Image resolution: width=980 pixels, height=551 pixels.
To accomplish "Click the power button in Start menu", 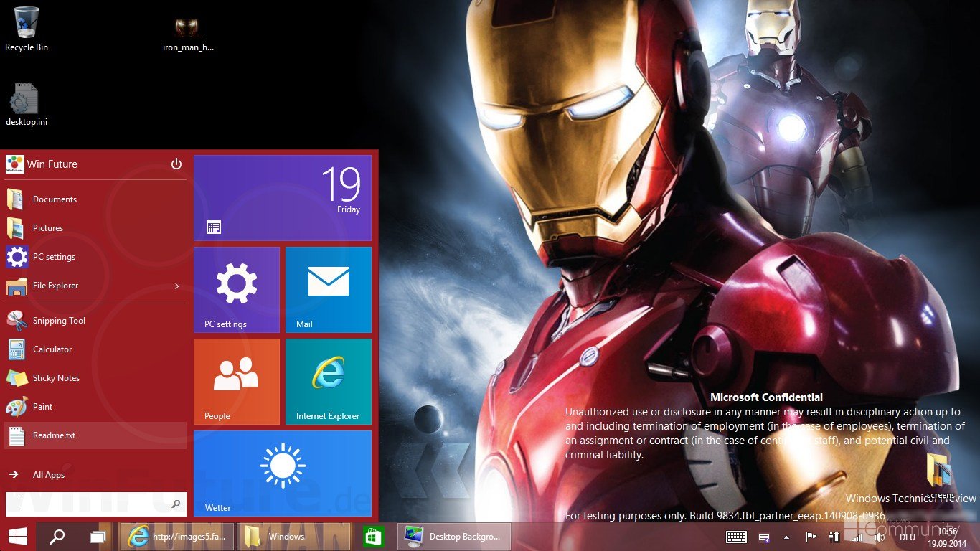I will coord(176,164).
